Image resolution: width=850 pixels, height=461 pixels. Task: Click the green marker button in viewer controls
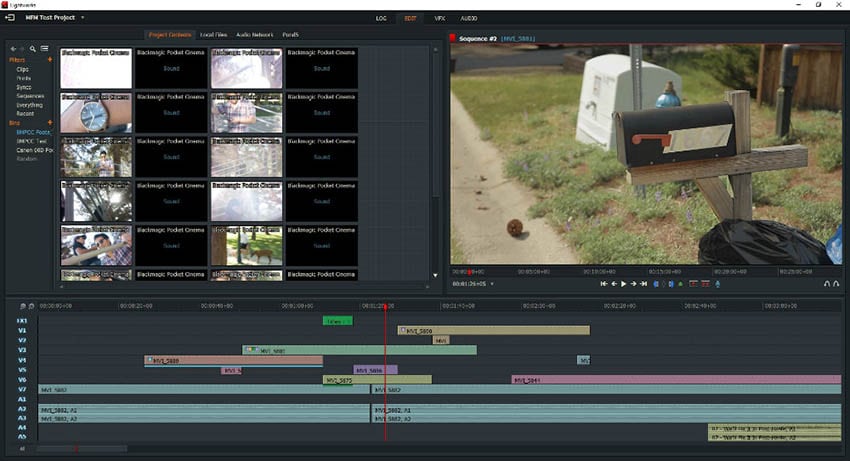[x=681, y=284]
